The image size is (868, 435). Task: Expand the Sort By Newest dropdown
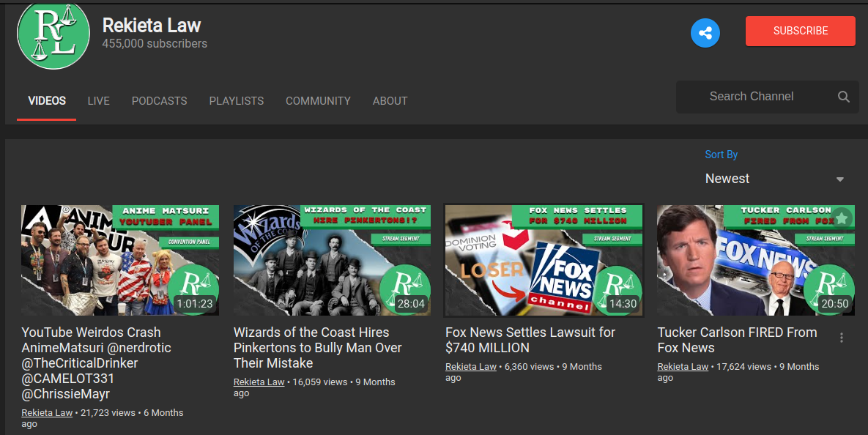point(774,179)
